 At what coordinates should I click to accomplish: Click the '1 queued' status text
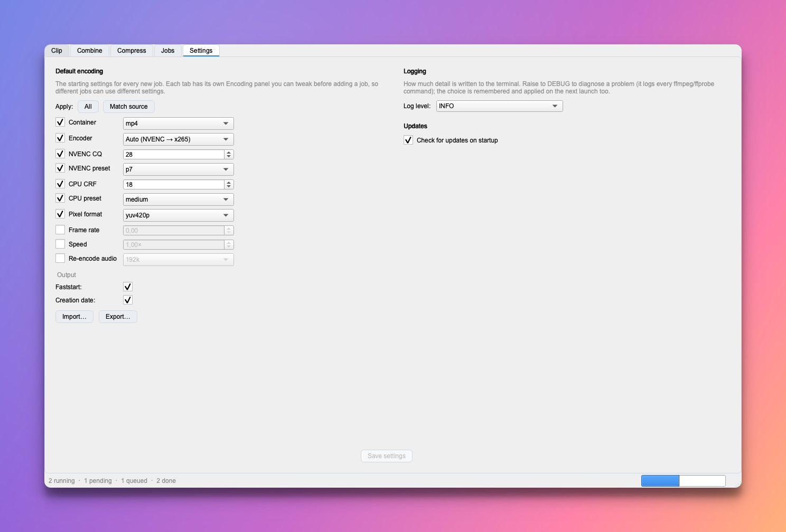point(134,481)
